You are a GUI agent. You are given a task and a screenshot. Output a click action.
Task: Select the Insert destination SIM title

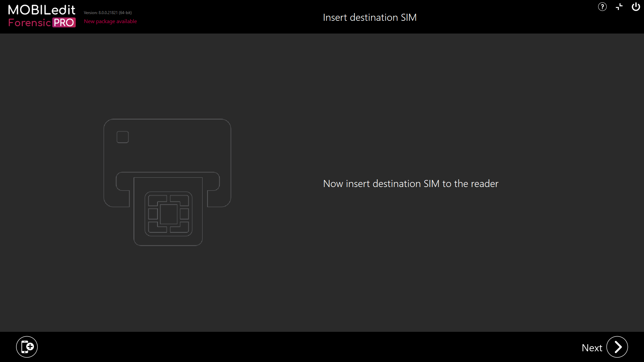tap(370, 17)
